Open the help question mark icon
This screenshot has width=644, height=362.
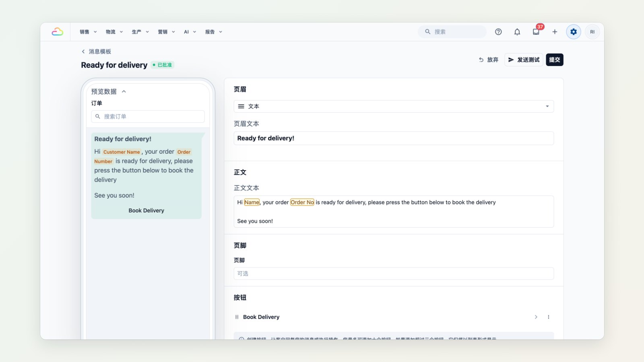[x=498, y=32]
